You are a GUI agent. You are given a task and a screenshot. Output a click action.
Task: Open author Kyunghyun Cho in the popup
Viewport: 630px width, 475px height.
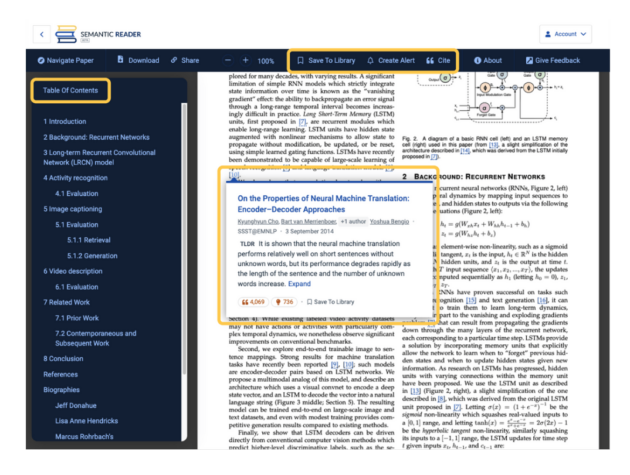(x=258, y=222)
